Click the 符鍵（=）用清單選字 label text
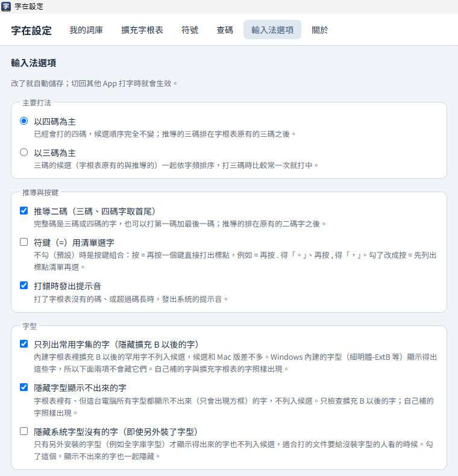 pyautogui.click(x=74, y=243)
